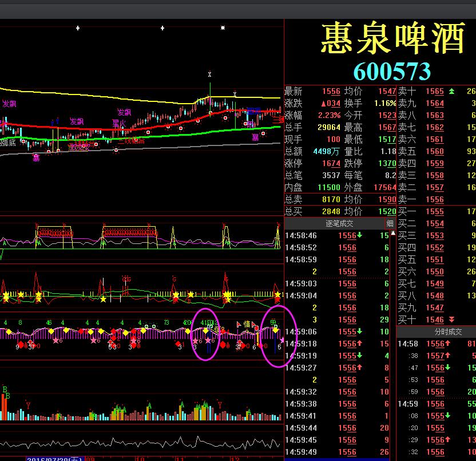Screen dimensions: 476x461
Task: Click the 外盘 value 17564
Action: tap(385, 187)
